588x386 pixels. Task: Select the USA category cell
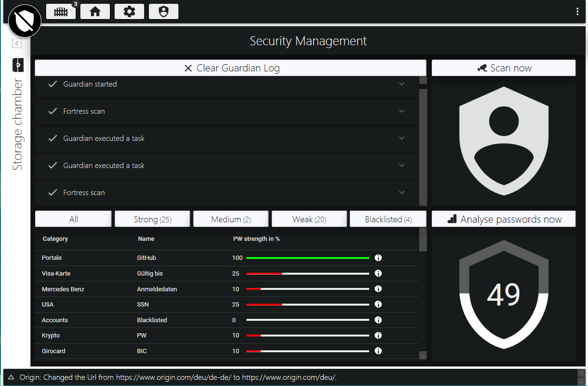coord(48,305)
